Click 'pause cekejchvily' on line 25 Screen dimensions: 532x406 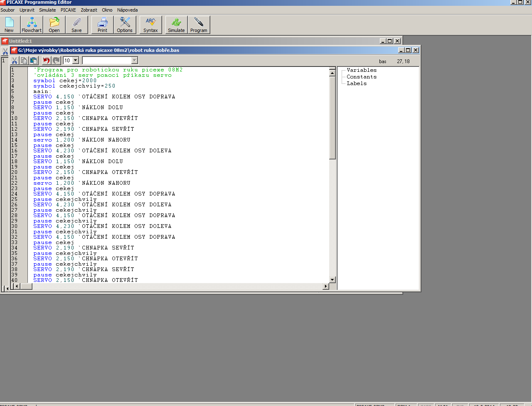65,199
